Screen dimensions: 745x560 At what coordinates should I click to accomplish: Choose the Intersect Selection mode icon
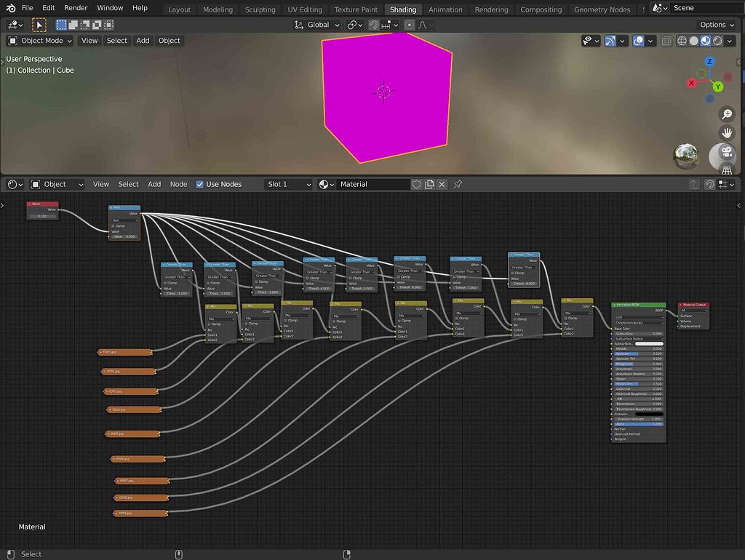(x=109, y=25)
